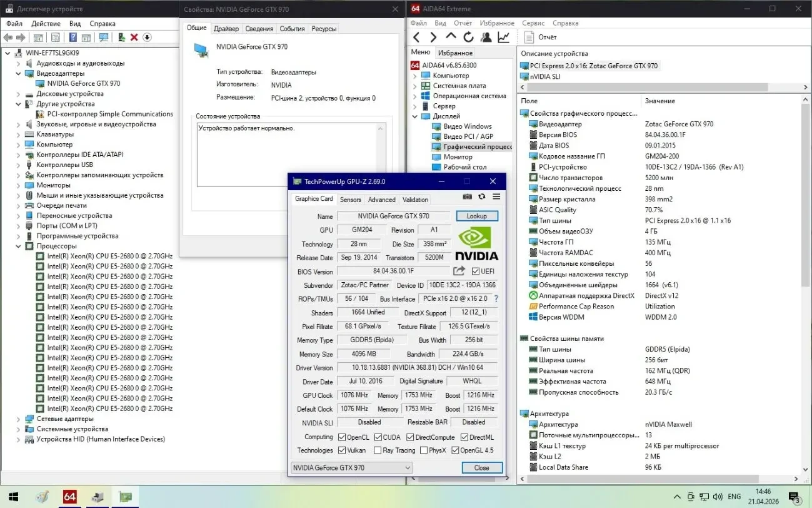Toggle the UEFI checkbox in GPU-Z
The height and width of the screenshot is (508, 812).
[x=476, y=272]
